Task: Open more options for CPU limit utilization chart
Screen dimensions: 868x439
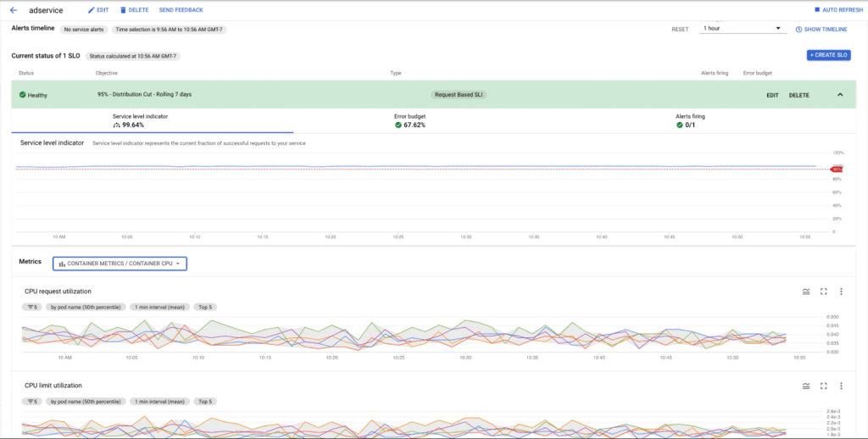Action: pos(841,386)
